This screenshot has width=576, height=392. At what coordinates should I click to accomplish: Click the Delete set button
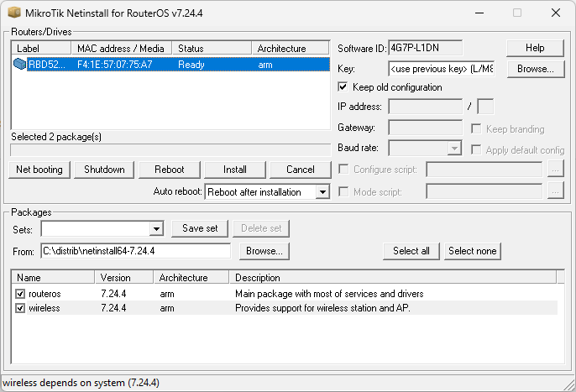coord(261,228)
